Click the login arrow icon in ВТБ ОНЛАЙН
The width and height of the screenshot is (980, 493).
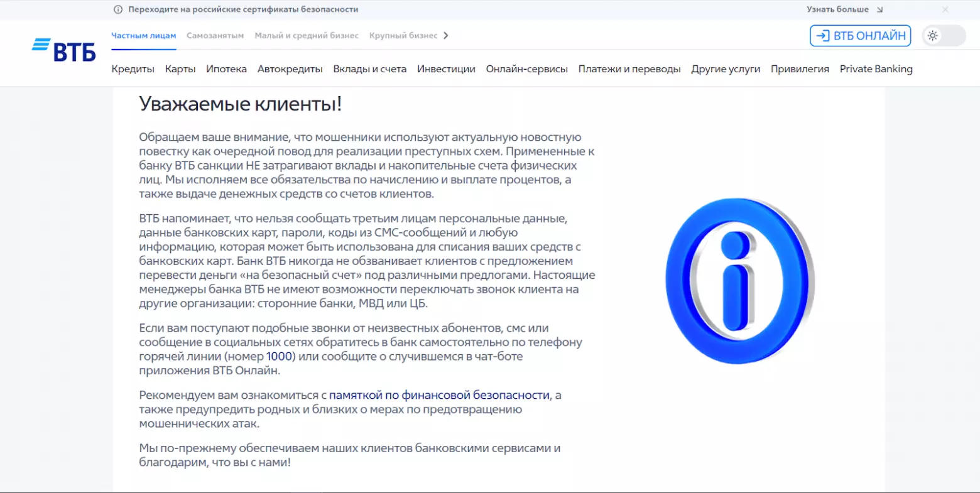[x=822, y=36]
